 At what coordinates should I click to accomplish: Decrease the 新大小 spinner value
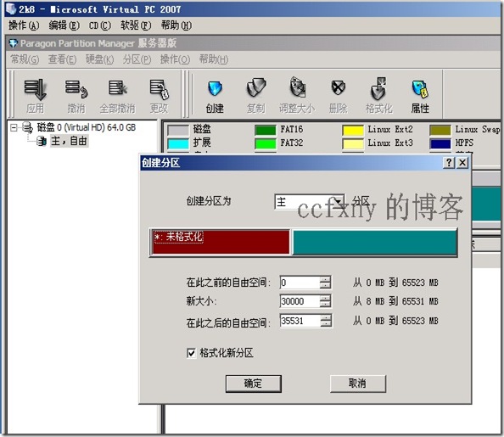coord(325,304)
